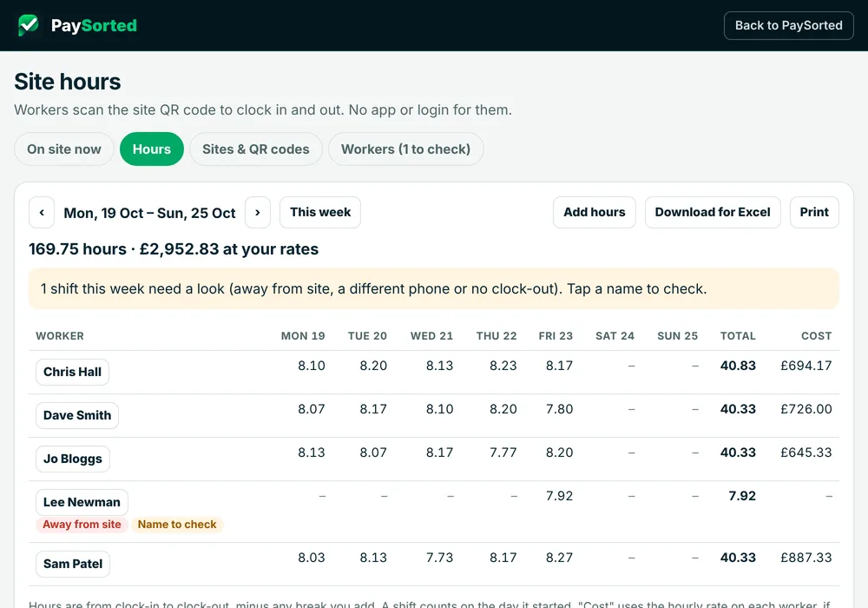Switch to Sites & QR codes tab

point(256,149)
